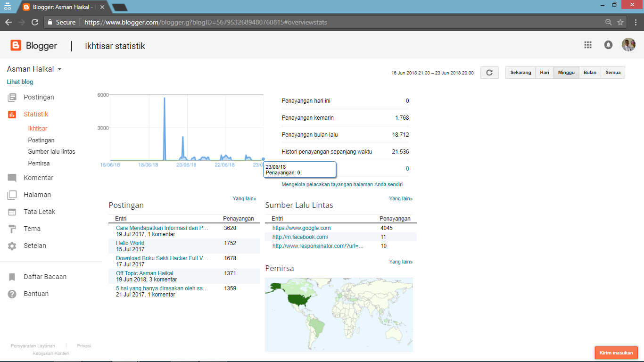Select the Hari time range
644x362 pixels.
coord(545,73)
